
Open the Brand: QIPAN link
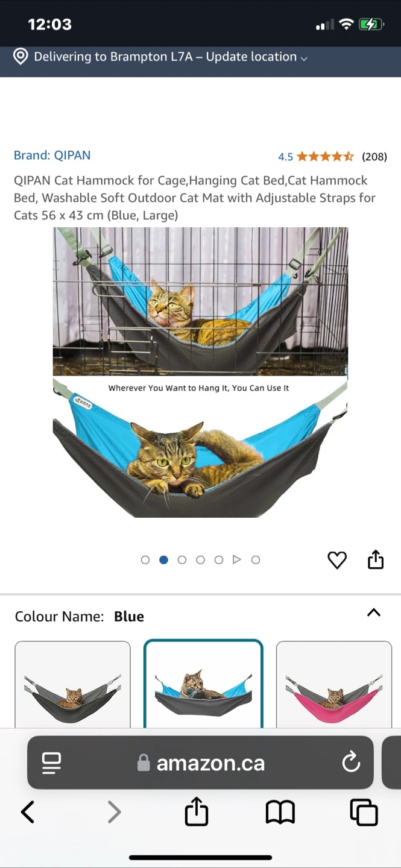[52, 156]
